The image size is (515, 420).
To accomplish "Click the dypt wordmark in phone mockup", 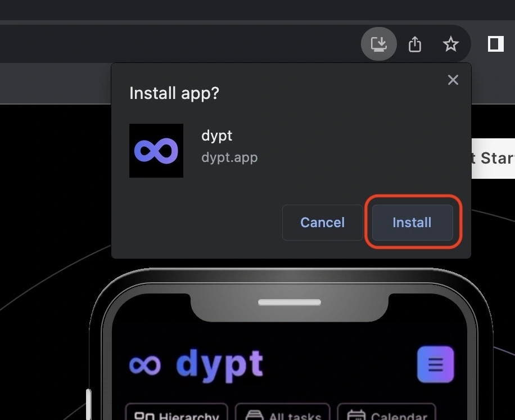I will pyautogui.click(x=219, y=364).
